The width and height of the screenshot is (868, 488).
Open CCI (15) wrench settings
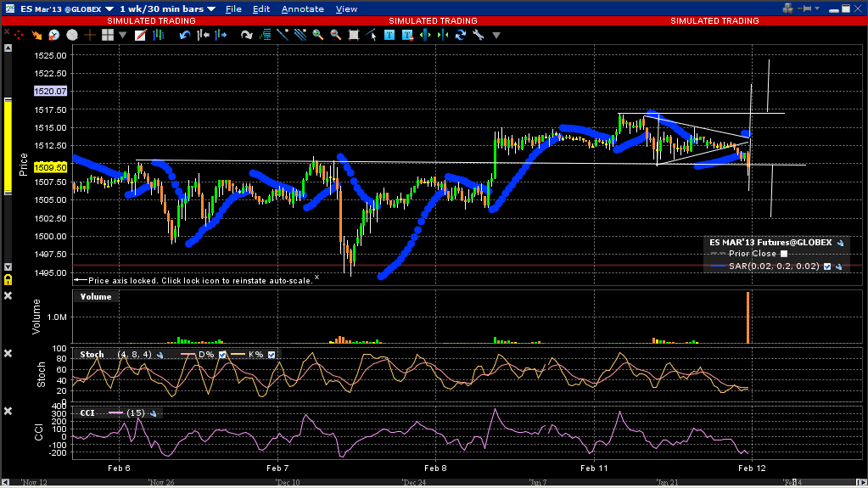pyautogui.click(x=154, y=413)
